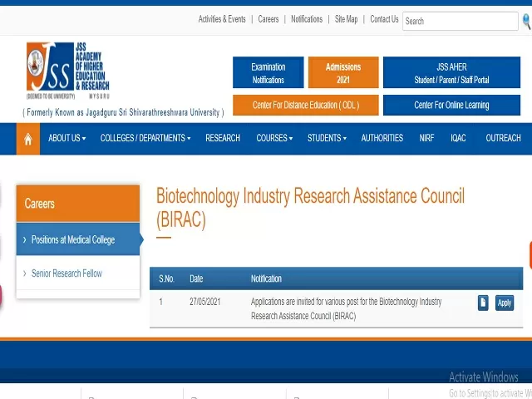Screen dimensions: 532x399
Task: Expand the Courses dropdown menu
Action: pos(274,138)
